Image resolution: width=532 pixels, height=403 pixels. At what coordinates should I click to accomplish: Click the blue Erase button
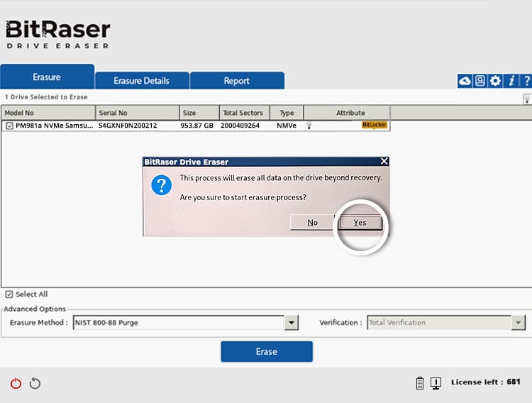click(x=267, y=351)
